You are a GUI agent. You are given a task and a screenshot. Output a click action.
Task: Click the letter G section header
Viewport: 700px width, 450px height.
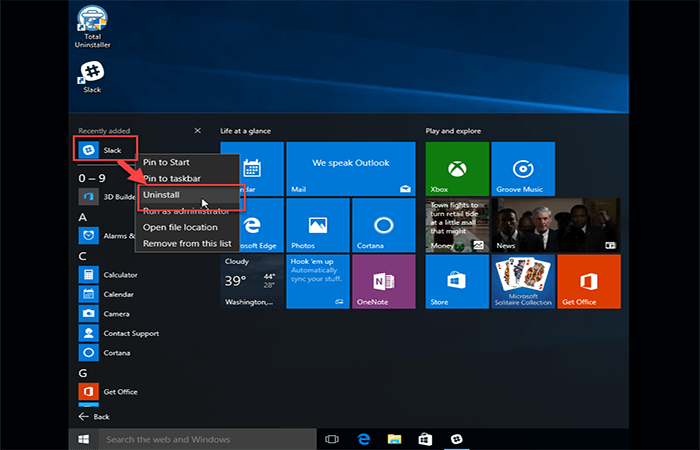(x=83, y=373)
